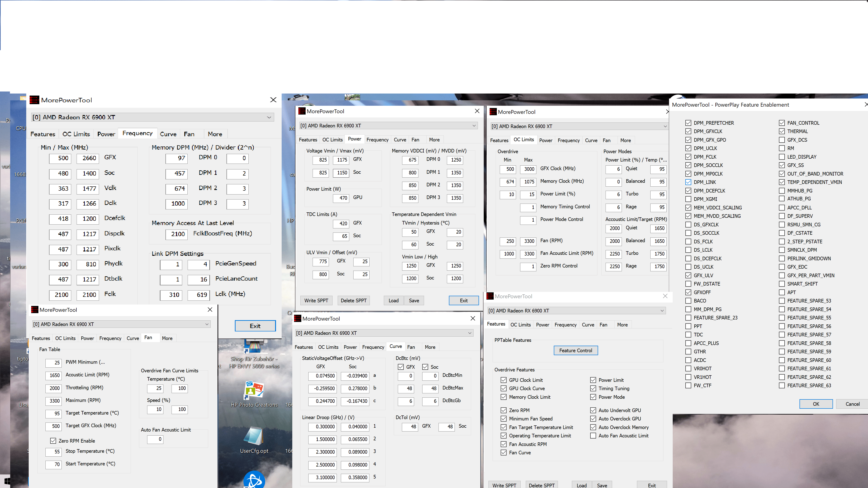Edit StaticVoltageOffset GFX a field 0.074500

pyautogui.click(x=323, y=376)
